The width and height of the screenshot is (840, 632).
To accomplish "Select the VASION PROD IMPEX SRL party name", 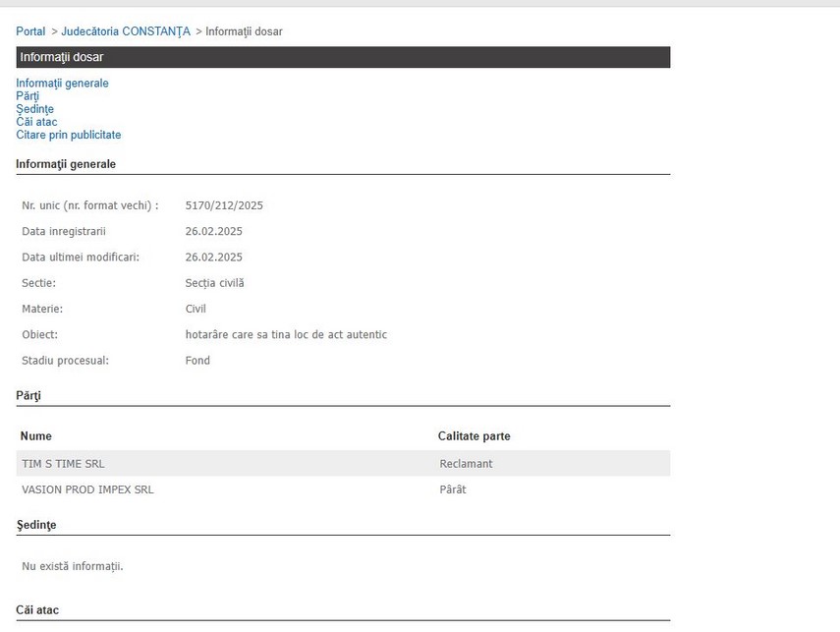I will pyautogui.click(x=87, y=488).
